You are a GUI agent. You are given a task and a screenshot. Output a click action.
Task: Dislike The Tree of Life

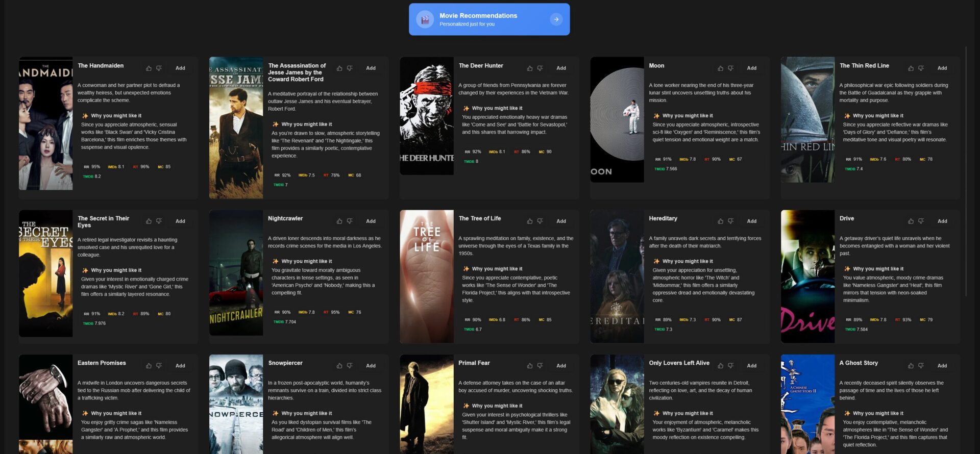[x=540, y=221]
